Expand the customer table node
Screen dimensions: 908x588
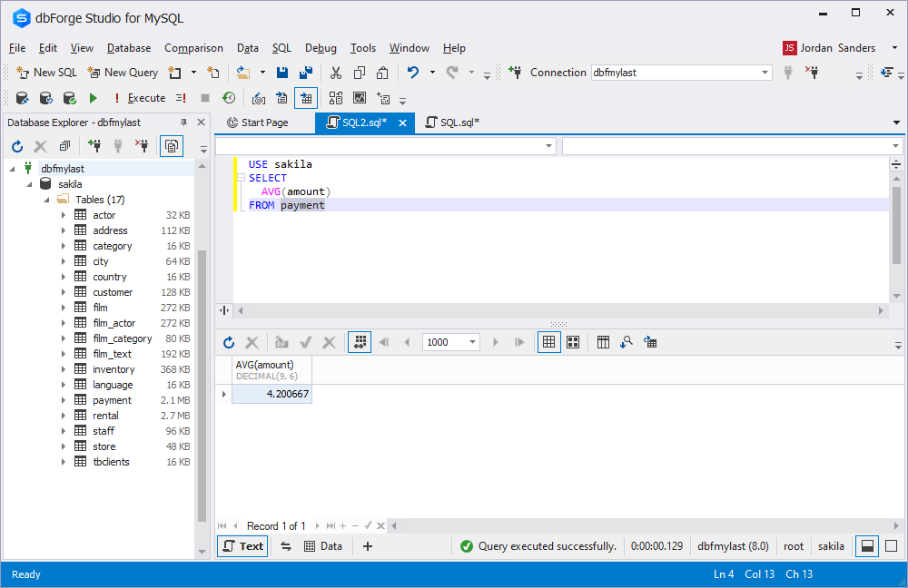pyautogui.click(x=64, y=292)
